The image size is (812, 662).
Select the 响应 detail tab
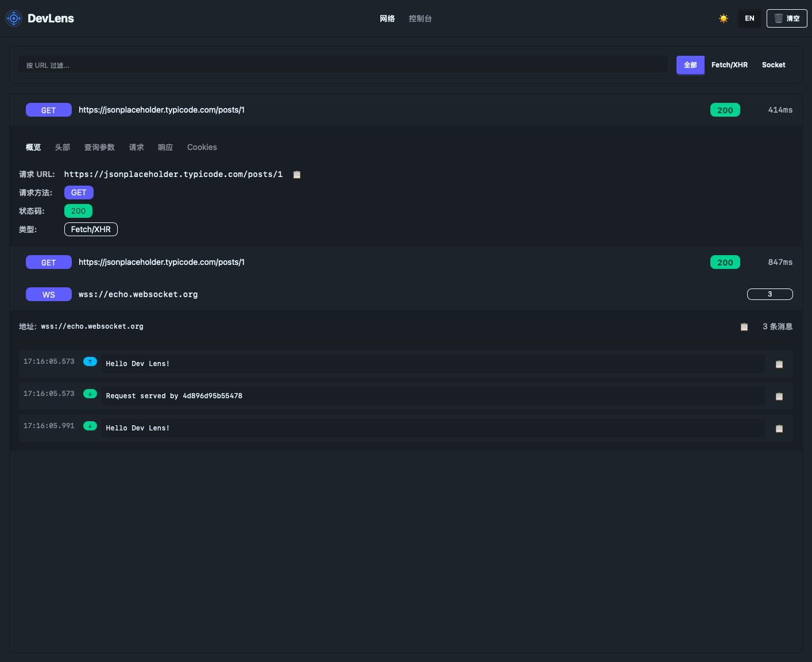[165, 147]
